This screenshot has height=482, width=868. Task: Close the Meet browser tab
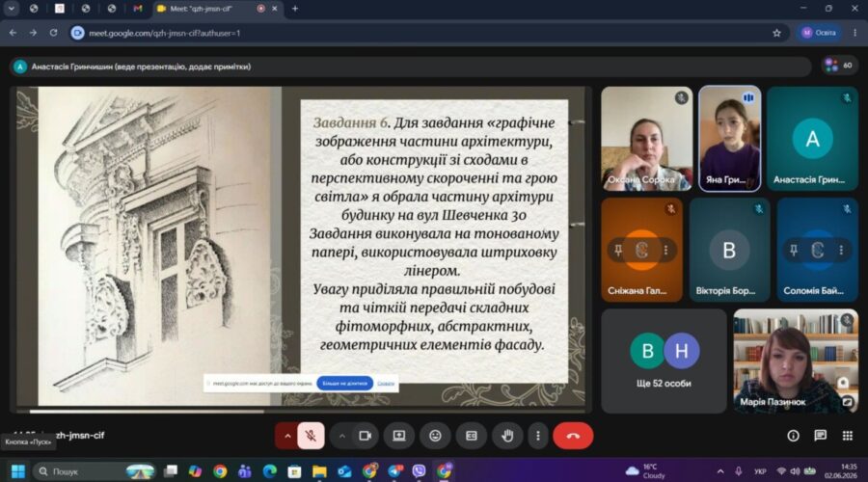coord(275,9)
